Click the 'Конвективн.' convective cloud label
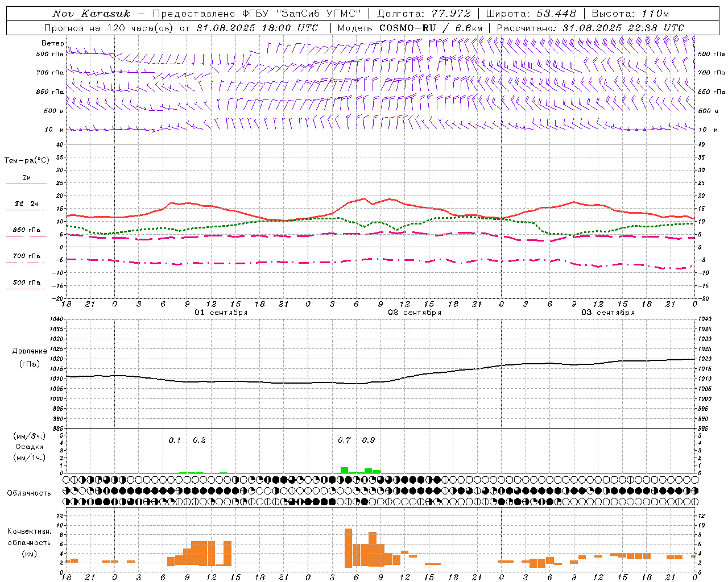The image size is (728, 582). pos(29,531)
